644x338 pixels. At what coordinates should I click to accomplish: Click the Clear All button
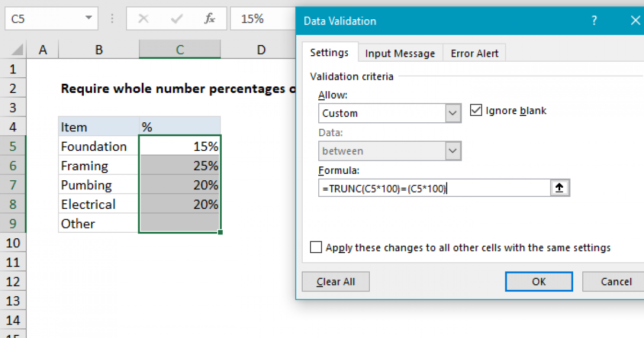point(335,281)
